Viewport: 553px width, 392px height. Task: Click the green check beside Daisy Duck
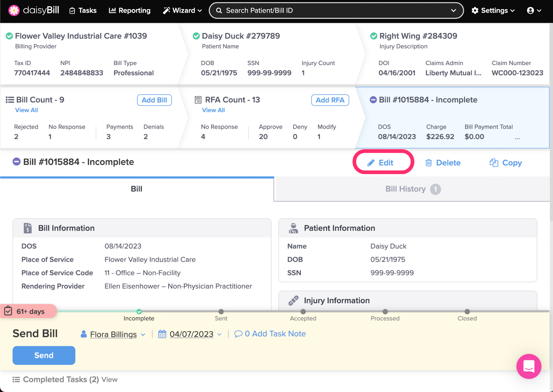(x=196, y=36)
